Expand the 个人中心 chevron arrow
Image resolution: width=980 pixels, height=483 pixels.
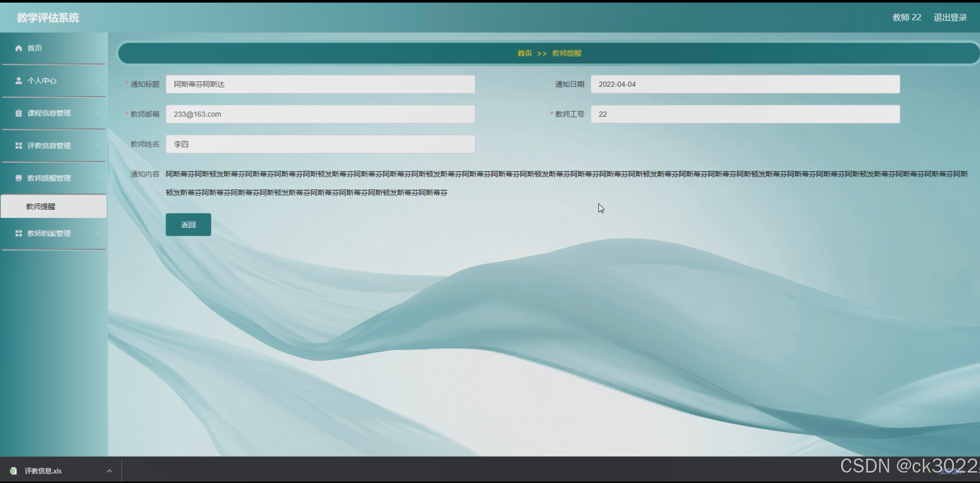[x=97, y=81]
